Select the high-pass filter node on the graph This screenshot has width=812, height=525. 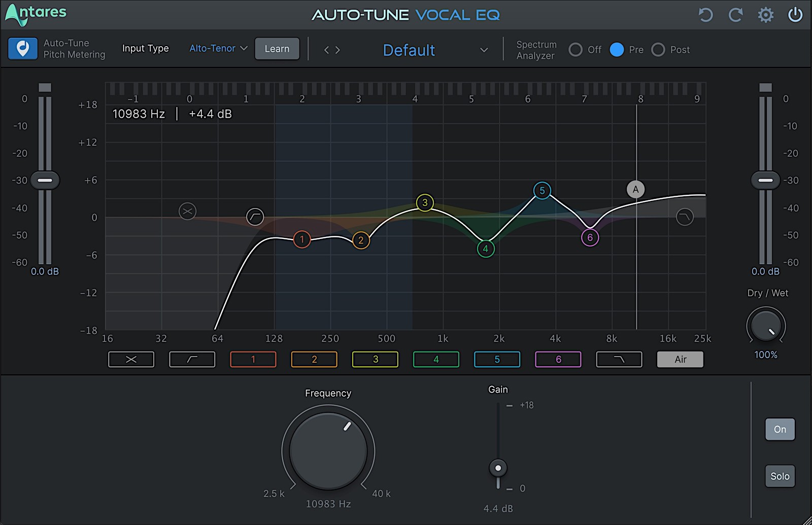tap(255, 217)
